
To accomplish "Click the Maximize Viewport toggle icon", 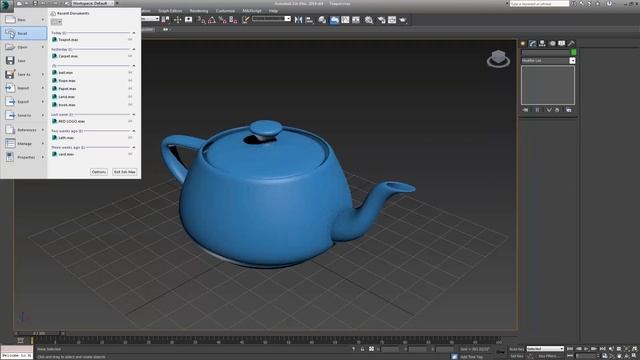I will pyautogui.click(x=634, y=356).
